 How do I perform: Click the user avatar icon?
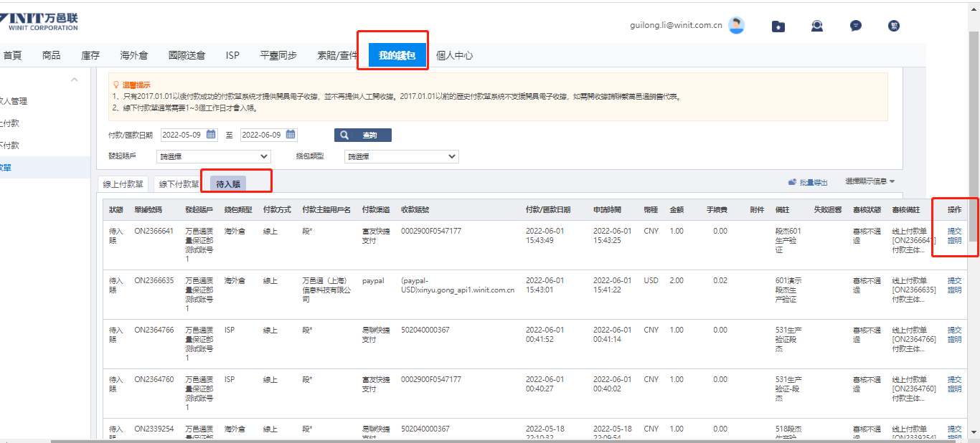click(736, 26)
